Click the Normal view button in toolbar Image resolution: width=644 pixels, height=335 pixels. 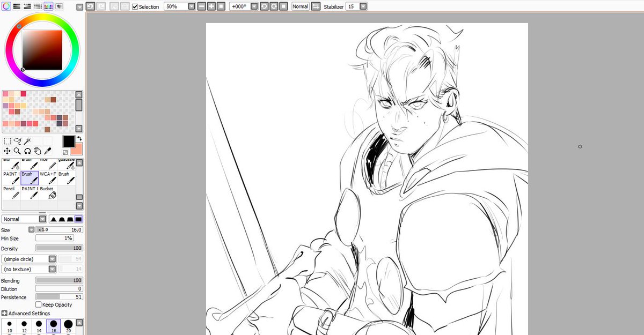click(x=300, y=6)
